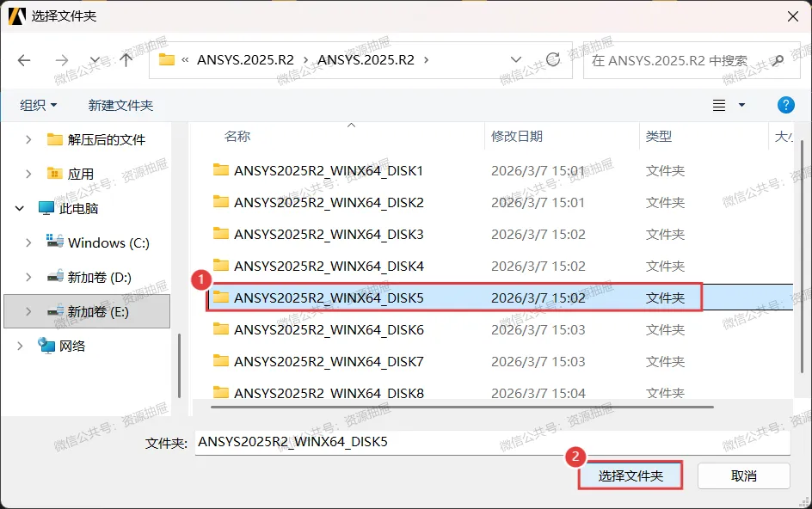
Task: Select the 新加卷 (D:) drive
Action: click(89, 277)
